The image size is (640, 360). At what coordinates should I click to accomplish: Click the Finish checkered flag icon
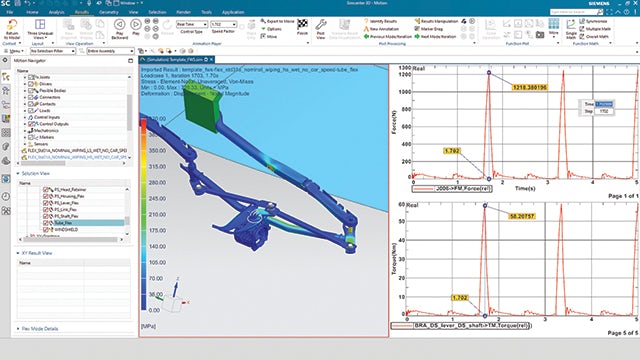[302, 24]
